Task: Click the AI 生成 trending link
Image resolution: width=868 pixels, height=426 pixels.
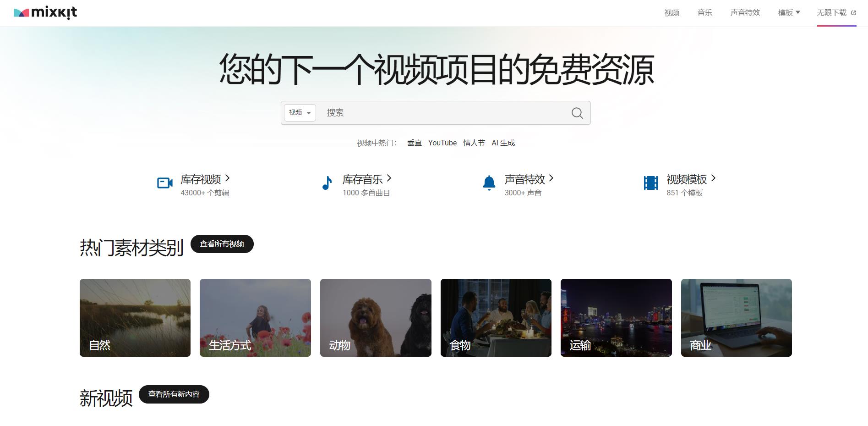Action: (x=503, y=143)
